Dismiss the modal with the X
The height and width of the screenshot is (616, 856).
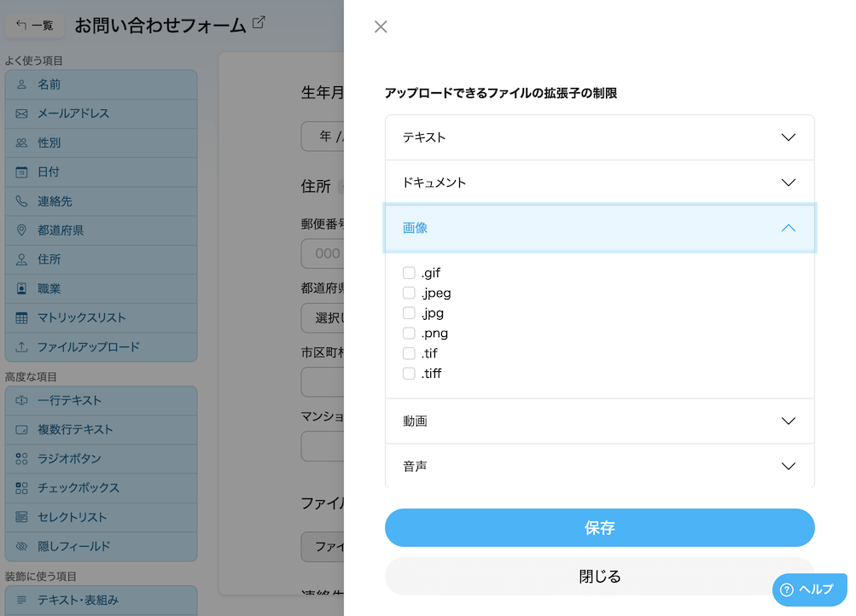point(381,26)
